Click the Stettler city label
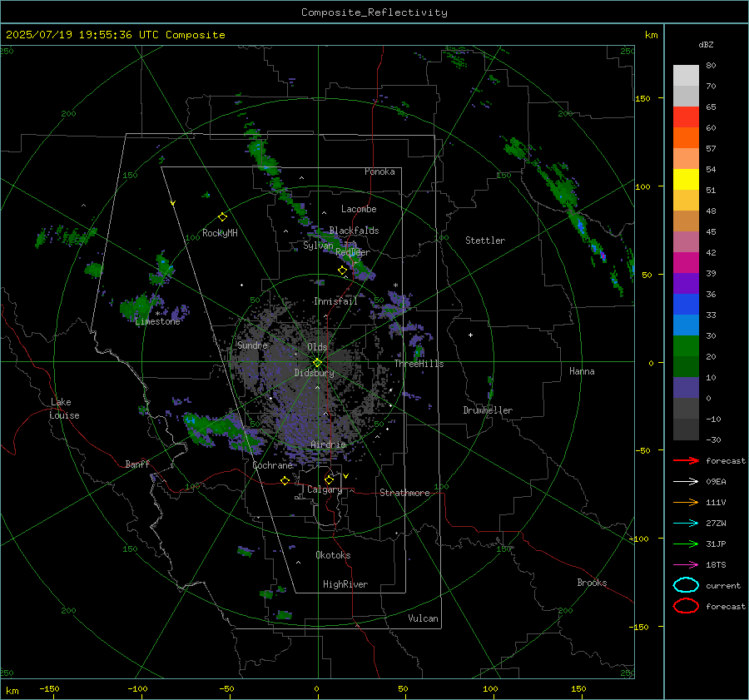 pos(485,241)
